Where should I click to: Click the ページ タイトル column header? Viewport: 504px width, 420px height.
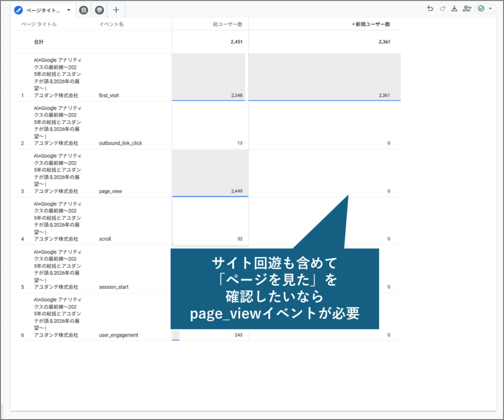coord(38,24)
